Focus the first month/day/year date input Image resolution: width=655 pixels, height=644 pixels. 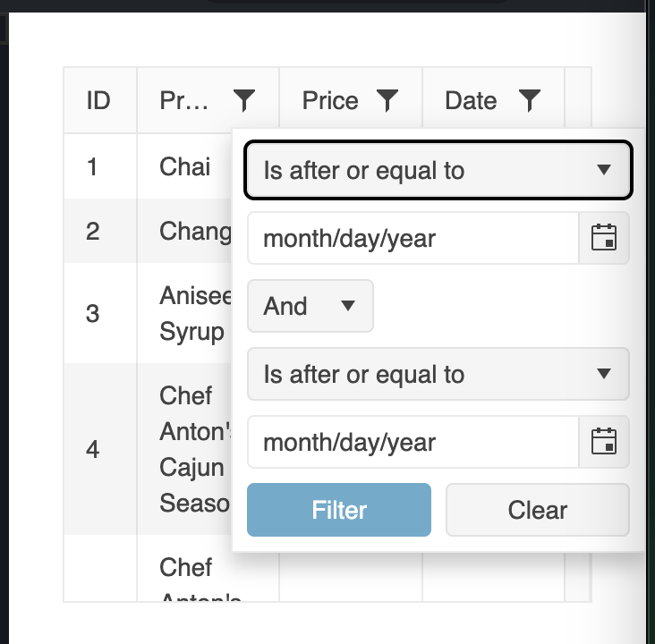pyautogui.click(x=413, y=238)
